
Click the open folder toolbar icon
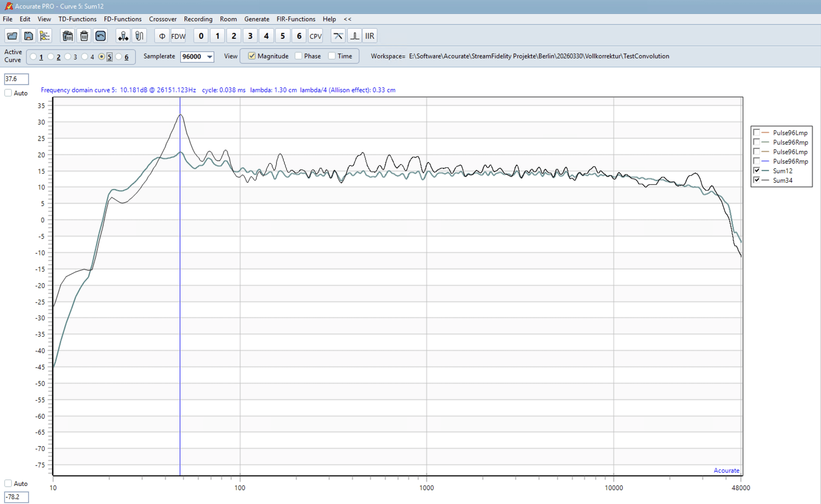coord(12,36)
